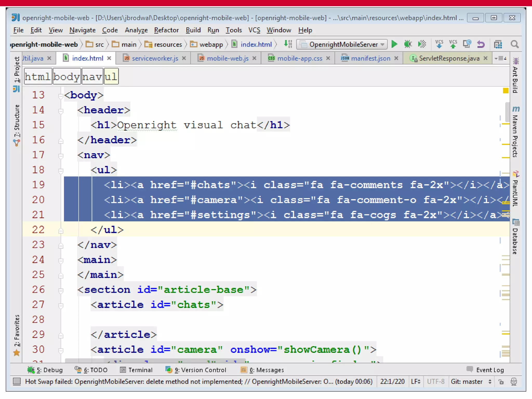Click VCS commit changes icon
Viewport: 532px width, 399px height.
453,44
